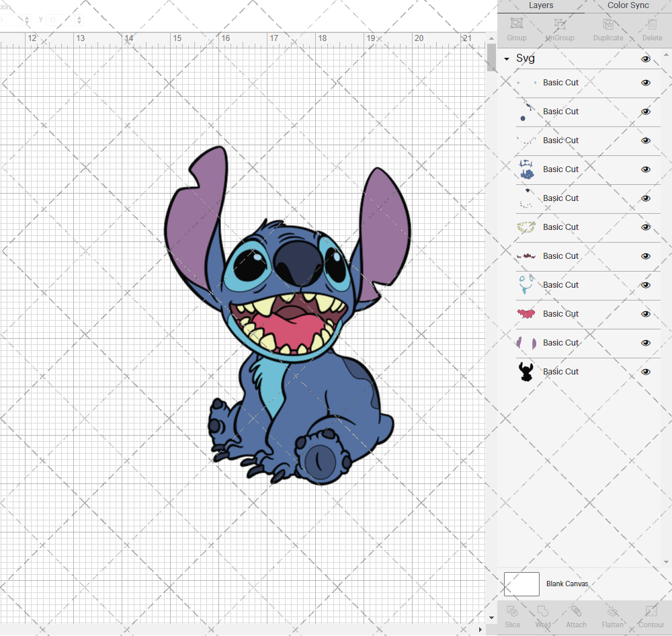The height and width of the screenshot is (636, 672).
Task: Click the Layers panel scroll up arrow
Action: (x=665, y=55)
